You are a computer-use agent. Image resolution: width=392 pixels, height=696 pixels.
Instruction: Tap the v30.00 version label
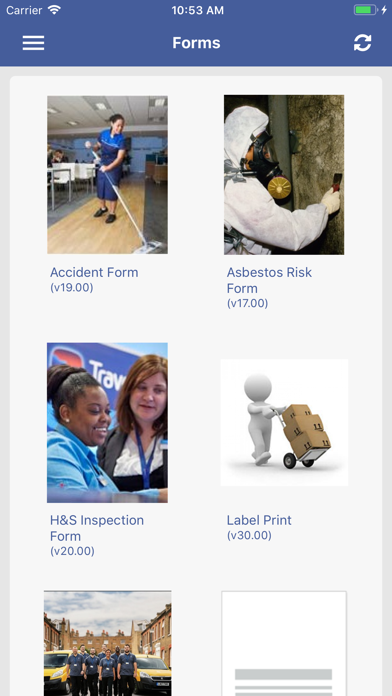click(249, 535)
